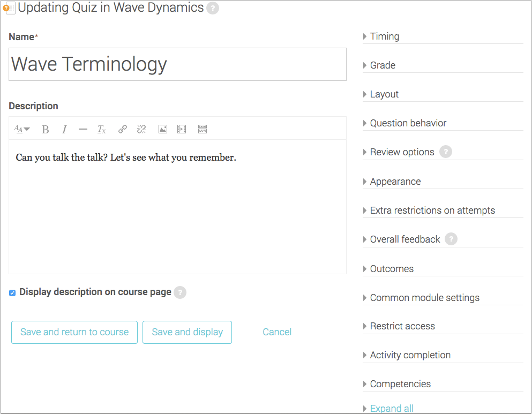View help for Overall feedback
The height and width of the screenshot is (414, 532).
tap(451, 239)
